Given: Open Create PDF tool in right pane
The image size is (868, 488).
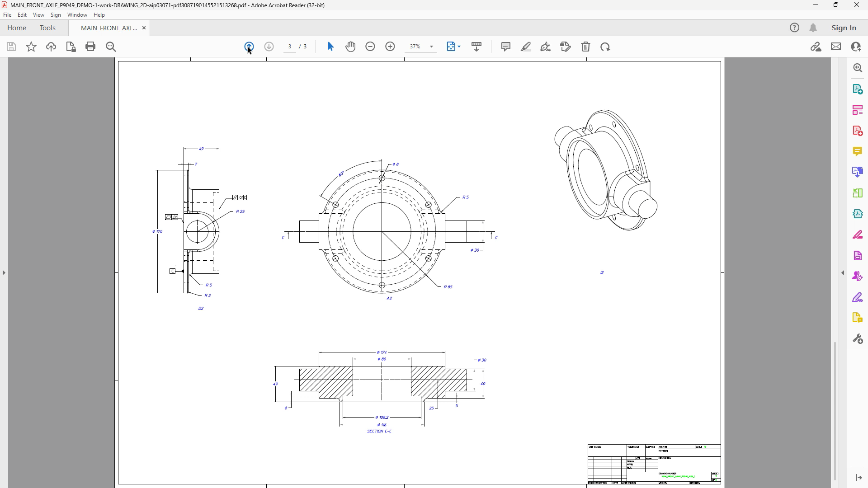Looking at the screenshot, I should [858, 131].
